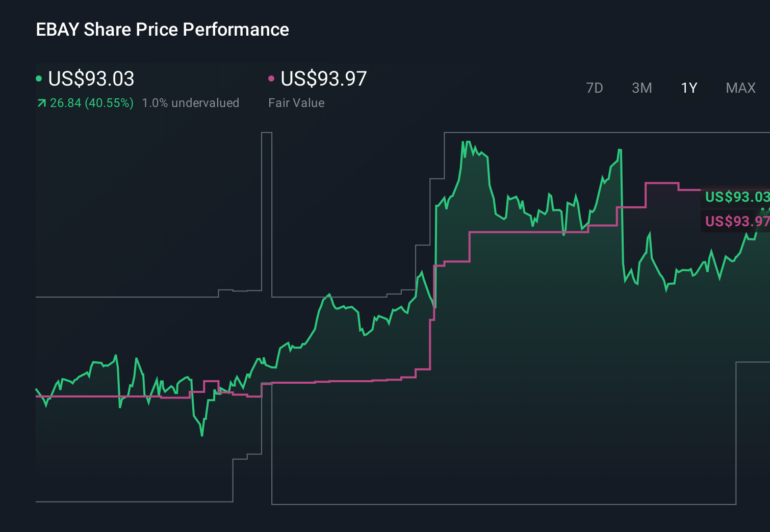The width and height of the screenshot is (770, 532).
Task: Expand the Fair Value details section
Action: pos(296,102)
